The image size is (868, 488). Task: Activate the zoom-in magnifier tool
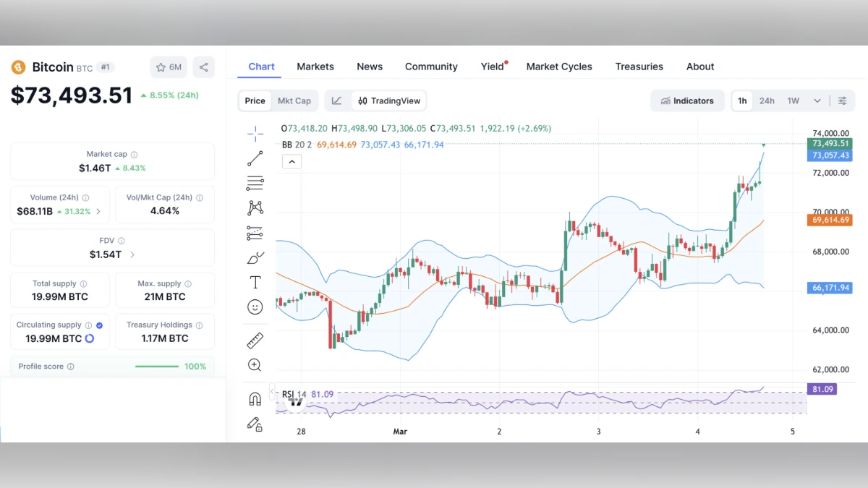[x=255, y=365]
